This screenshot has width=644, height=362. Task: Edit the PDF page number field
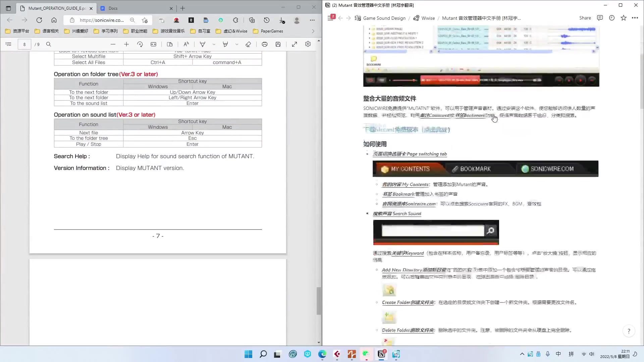(x=24, y=44)
